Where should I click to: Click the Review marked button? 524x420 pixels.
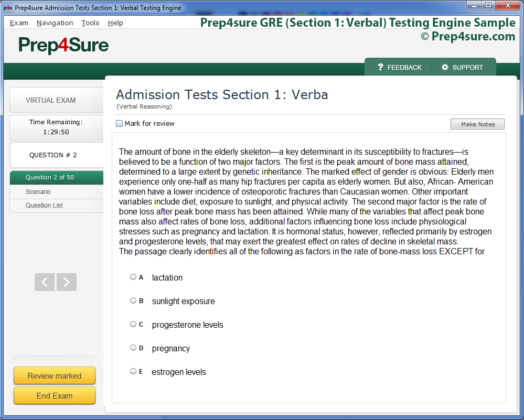55,375
